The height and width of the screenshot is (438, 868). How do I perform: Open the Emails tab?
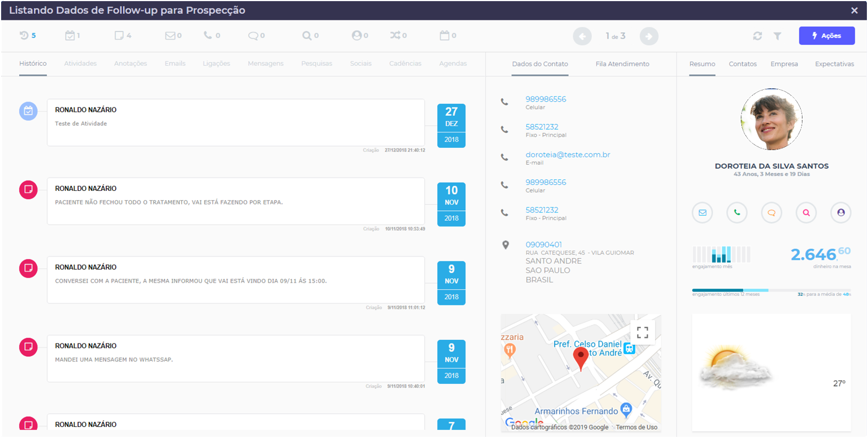click(x=175, y=63)
